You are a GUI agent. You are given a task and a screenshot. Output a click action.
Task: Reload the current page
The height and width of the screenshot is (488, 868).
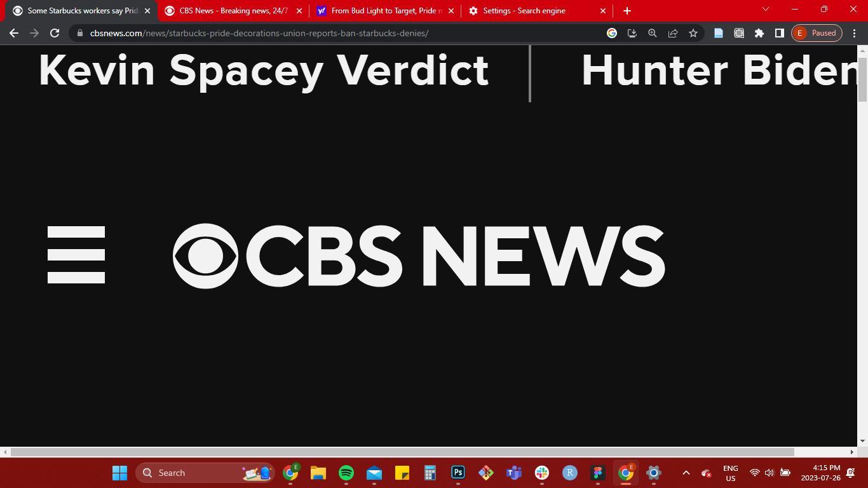click(55, 33)
